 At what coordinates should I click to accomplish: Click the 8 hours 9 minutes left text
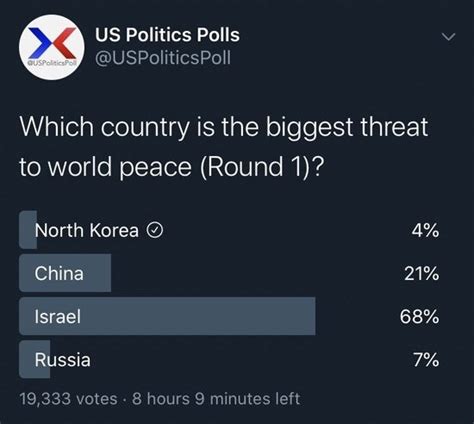tap(216, 399)
